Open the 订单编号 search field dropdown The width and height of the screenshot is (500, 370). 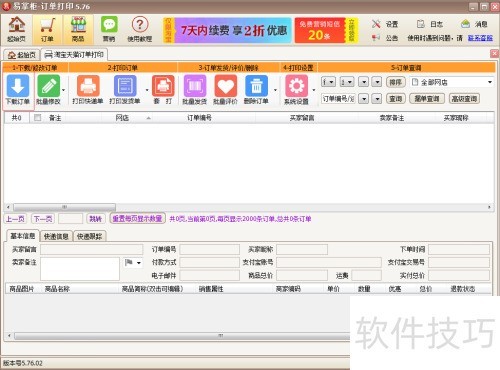click(x=363, y=99)
